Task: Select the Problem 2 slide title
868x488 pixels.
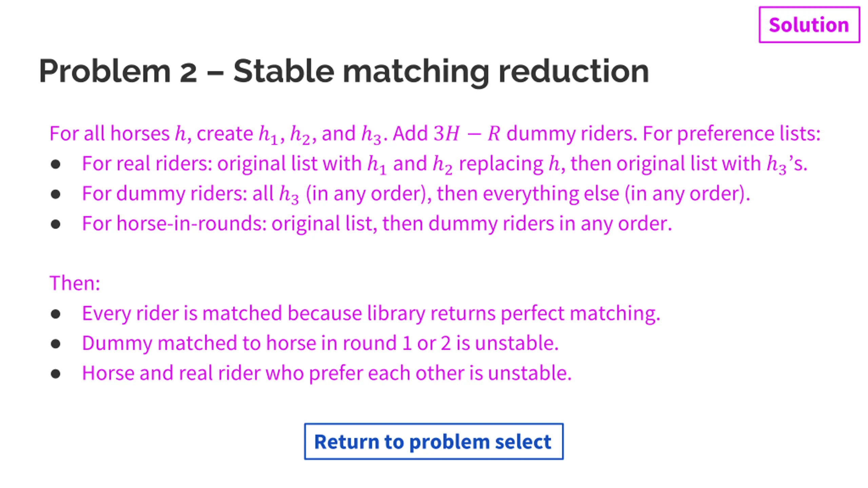Action: click(344, 71)
